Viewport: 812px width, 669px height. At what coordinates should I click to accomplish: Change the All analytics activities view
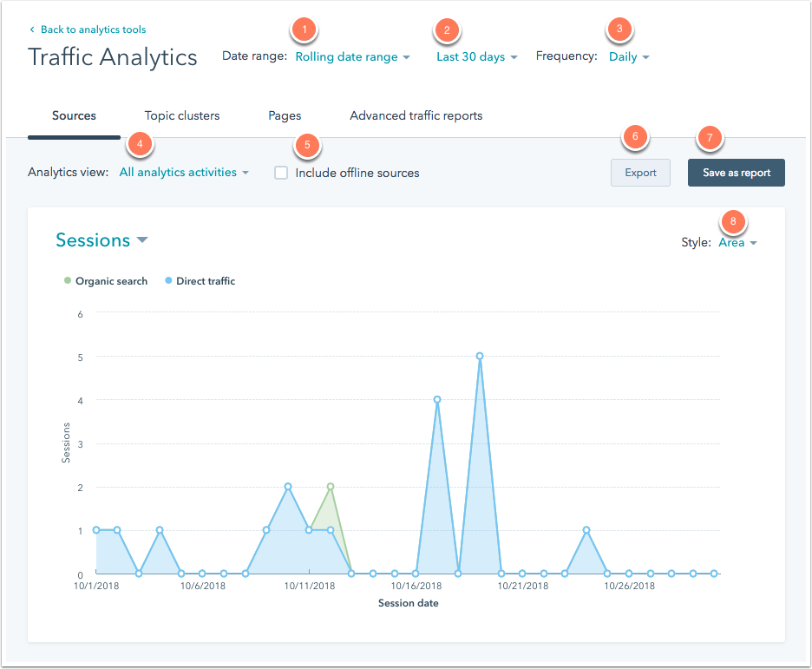(183, 173)
